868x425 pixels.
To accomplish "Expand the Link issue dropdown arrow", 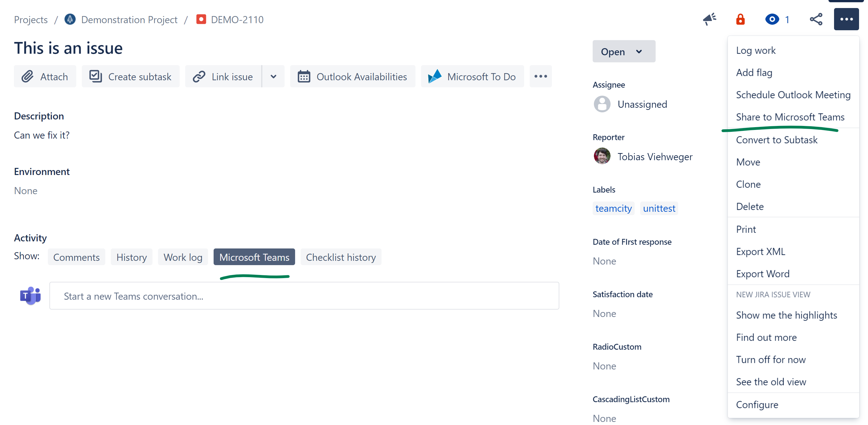I will point(273,77).
